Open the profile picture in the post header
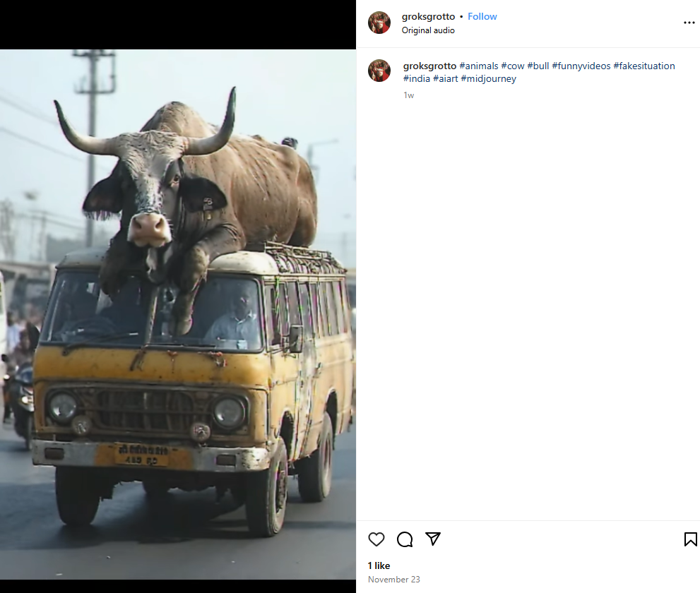This screenshot has width=700, height=593. click(379, 23)
